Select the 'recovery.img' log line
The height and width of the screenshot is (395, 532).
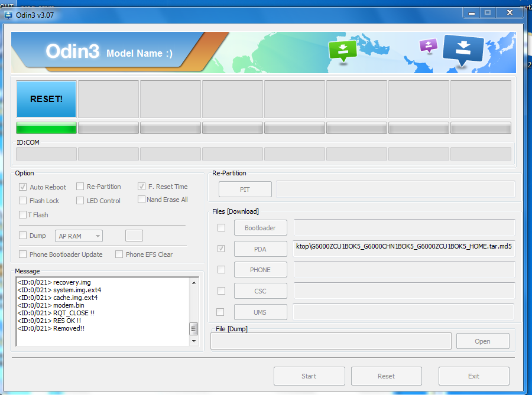[x=54, y=282]
